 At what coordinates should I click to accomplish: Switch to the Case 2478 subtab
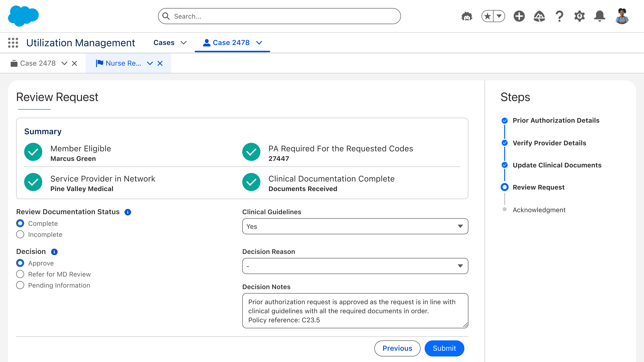pos(38,63)
